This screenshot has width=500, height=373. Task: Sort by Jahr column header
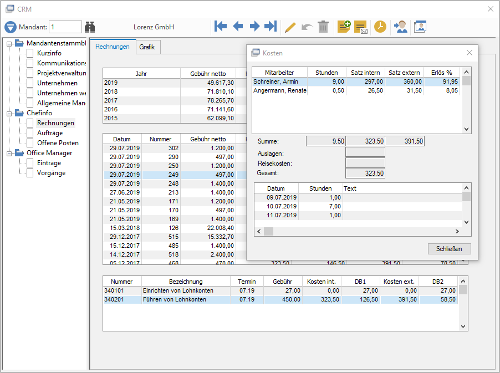click(141, 73)
